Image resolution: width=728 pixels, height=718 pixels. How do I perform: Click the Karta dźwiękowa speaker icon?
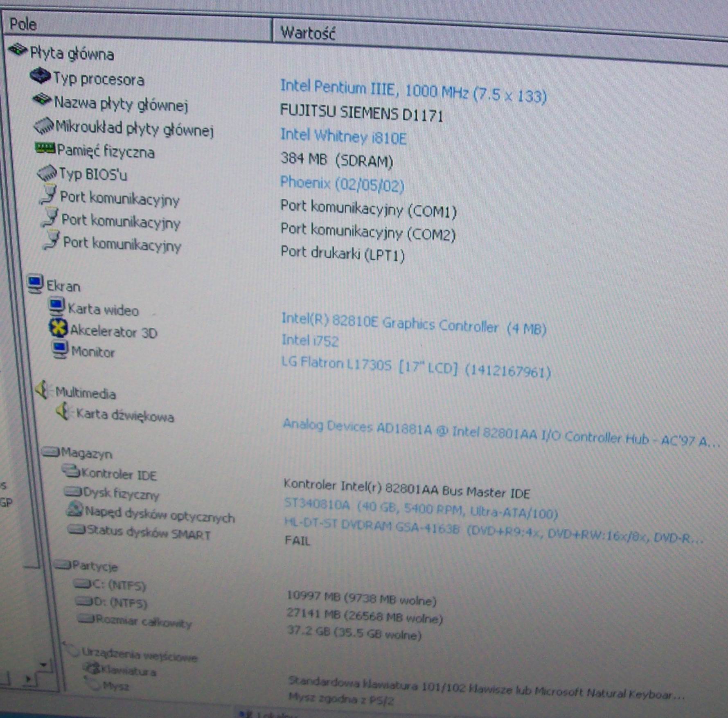pyautogui.click(x=63, y=412)
